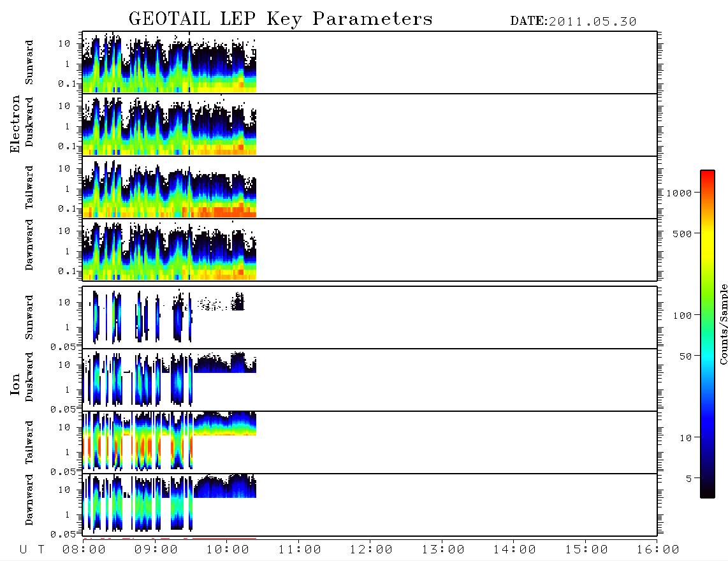Click the 09:00 time tick label
728x561 pixels.
(x=156, y=550)
